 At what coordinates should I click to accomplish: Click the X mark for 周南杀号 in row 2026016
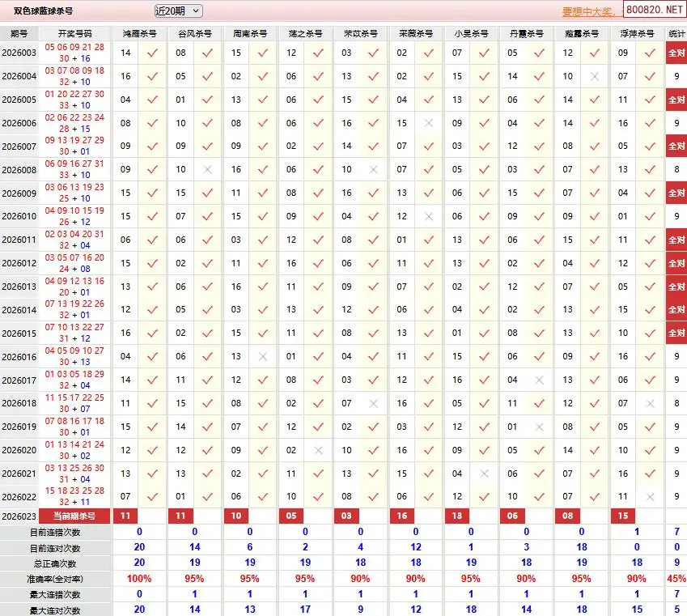point(263,357)
